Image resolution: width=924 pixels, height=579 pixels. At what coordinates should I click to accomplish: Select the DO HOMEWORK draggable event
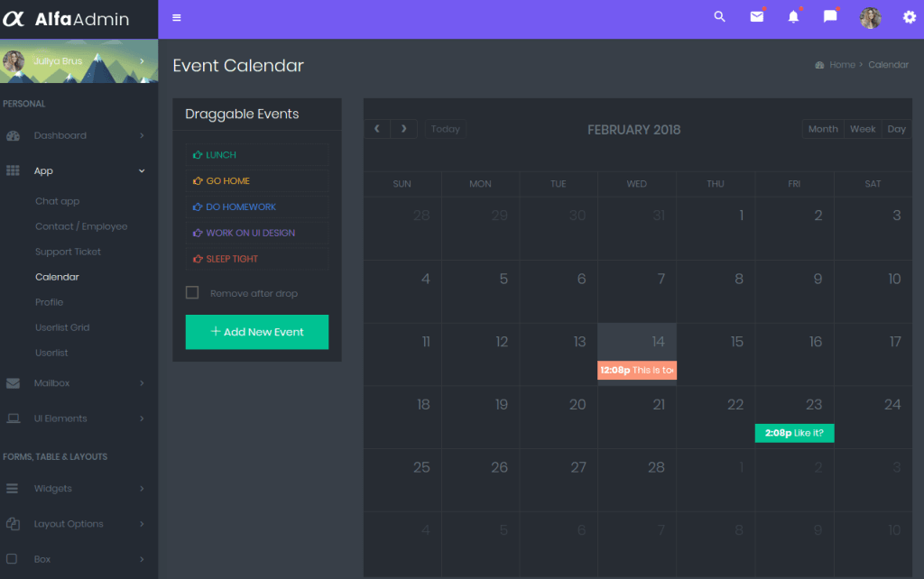click(x=257, y=207)
